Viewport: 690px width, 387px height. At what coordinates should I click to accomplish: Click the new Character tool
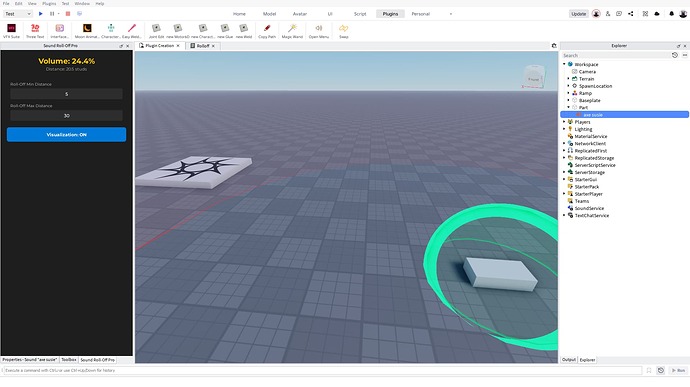click(203, 31)
